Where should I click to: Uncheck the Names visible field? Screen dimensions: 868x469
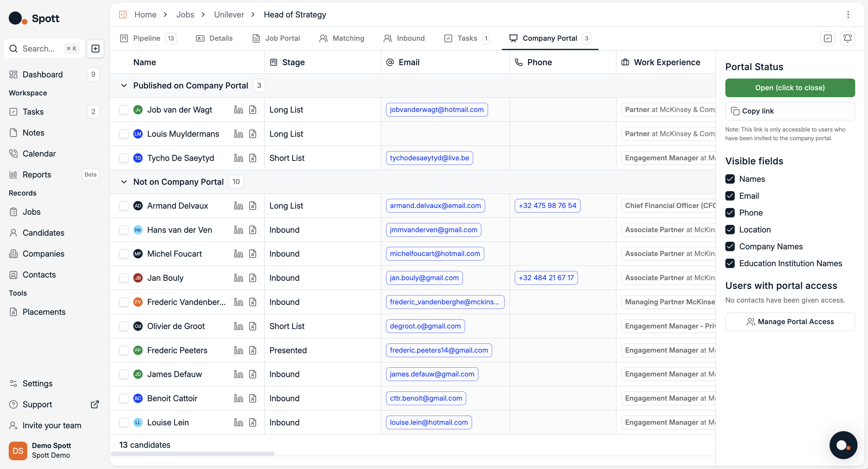click(730, 179)
